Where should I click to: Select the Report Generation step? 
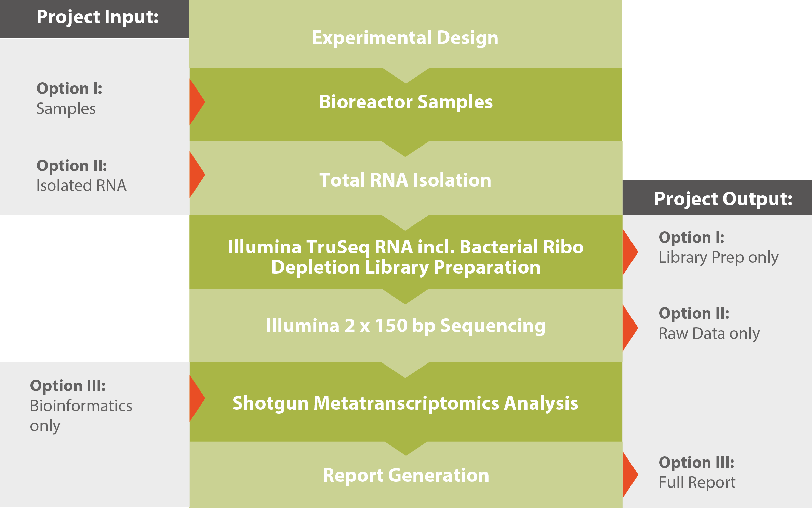pyautogui.click(x=406, y=475)
